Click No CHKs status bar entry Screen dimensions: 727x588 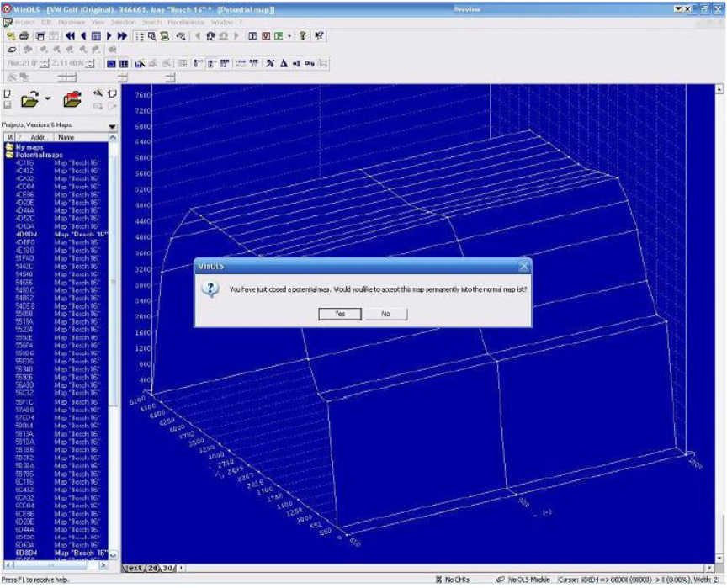tap(454, 580)
